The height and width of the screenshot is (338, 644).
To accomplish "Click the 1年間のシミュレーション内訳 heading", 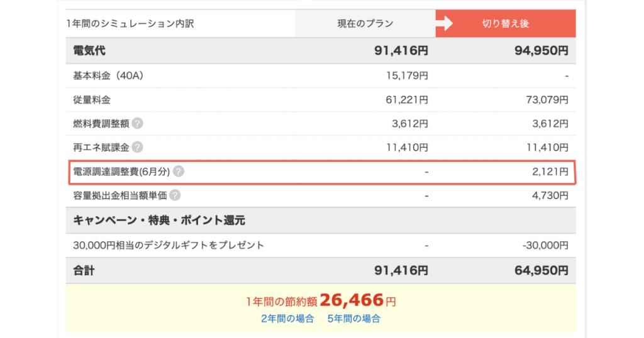I will [130, 24].
